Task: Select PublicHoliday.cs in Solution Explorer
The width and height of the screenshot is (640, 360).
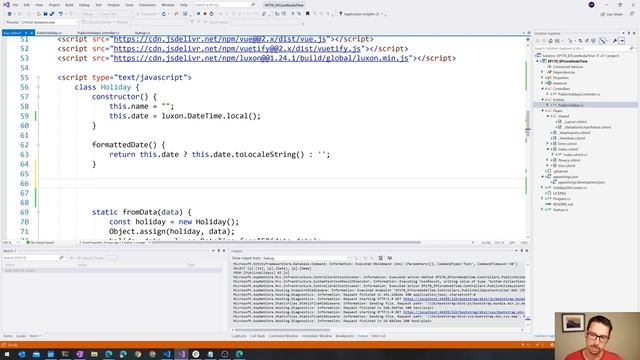Action: [571, 105]
